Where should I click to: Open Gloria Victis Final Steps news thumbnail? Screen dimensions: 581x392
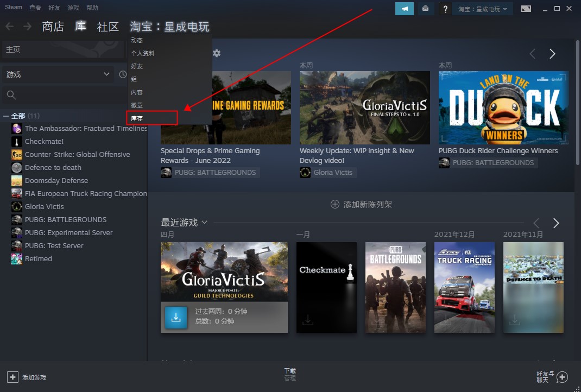(364, 108)
